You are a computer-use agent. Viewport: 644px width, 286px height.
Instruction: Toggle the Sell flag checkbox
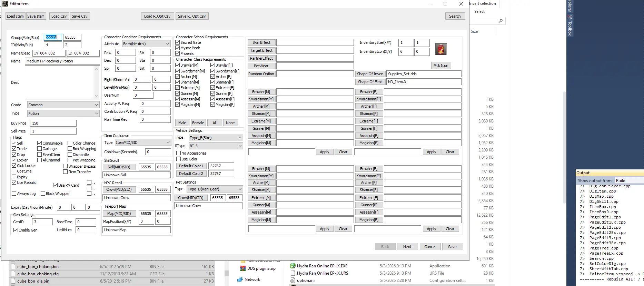[14, 143]
